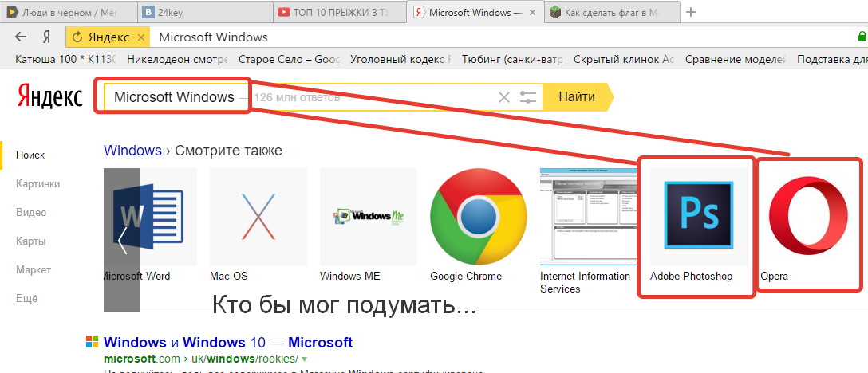Open the Opera logo thumbnail

tap(809, 218)
